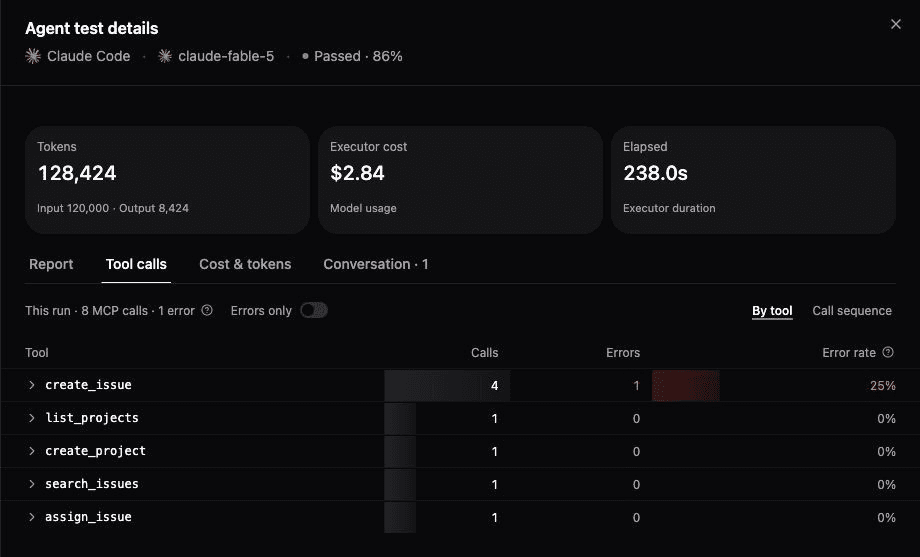Click the help icon next to '1 error'
This screenshot has height=557, width=920.
tap(207, 310)
